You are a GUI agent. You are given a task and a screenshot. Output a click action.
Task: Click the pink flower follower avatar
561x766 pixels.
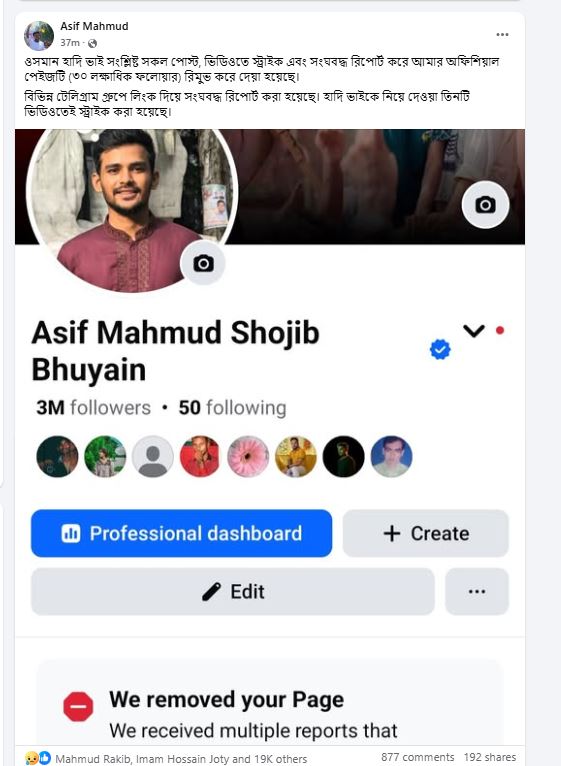(248, 457)
